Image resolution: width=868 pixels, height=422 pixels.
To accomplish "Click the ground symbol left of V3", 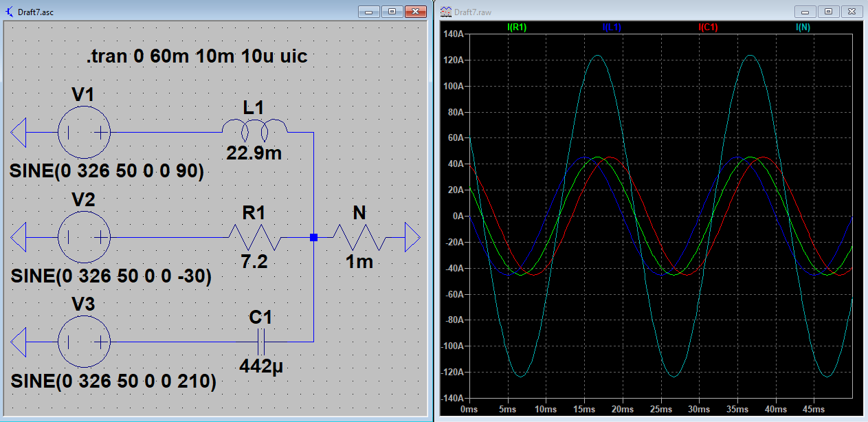I will 20,342.
